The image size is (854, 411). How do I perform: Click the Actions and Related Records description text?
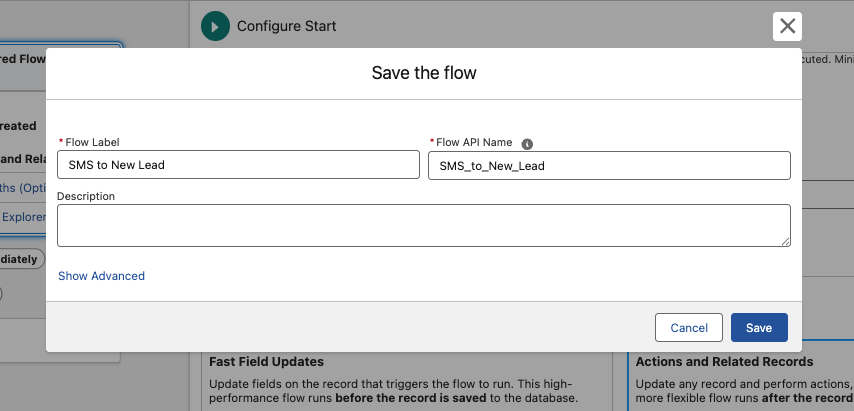(x=740, y=391)
